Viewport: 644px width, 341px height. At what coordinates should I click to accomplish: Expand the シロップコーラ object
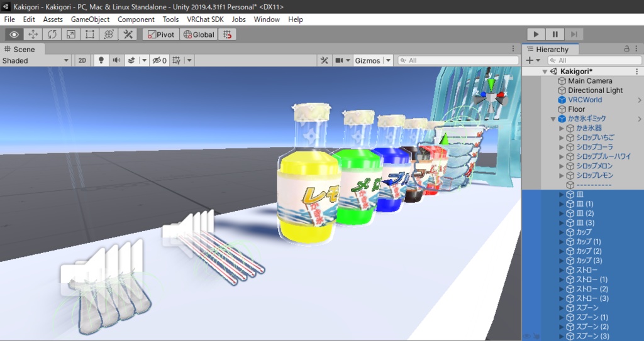click(562, 148)
